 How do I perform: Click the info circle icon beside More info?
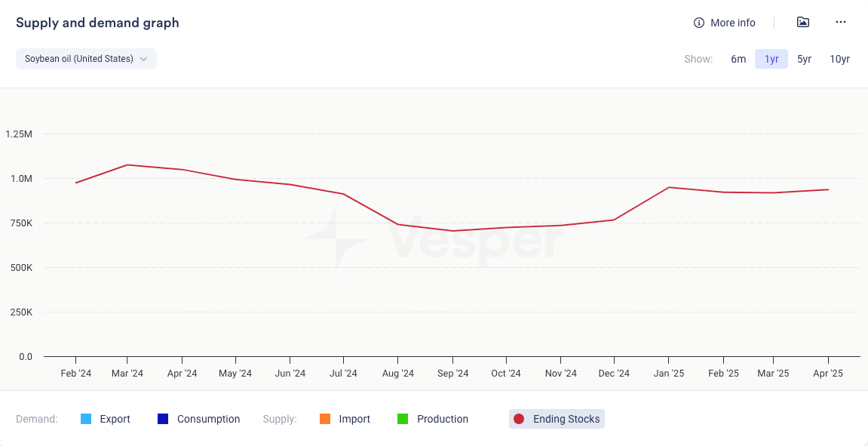[x=699, y=23]
